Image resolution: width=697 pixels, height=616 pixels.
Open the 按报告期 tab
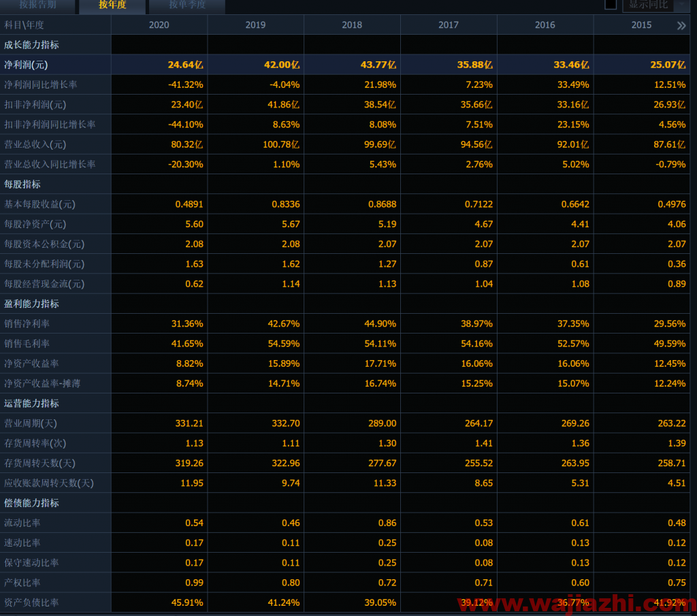click(x=38, y=5)
